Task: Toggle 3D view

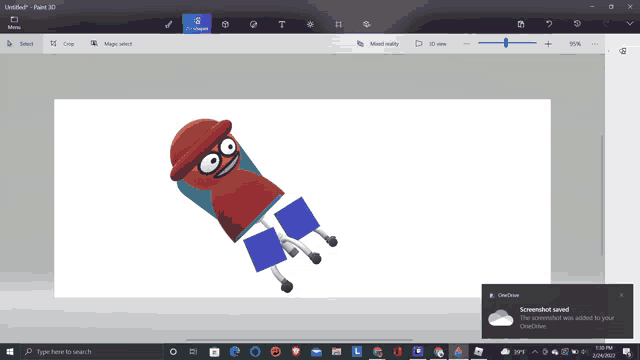Action: 431,44
